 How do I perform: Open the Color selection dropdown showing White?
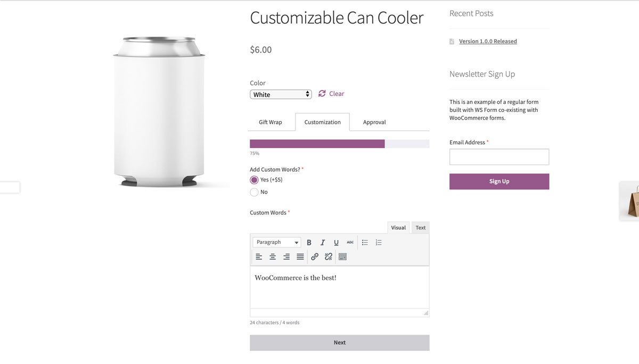(x=281, y=94)
